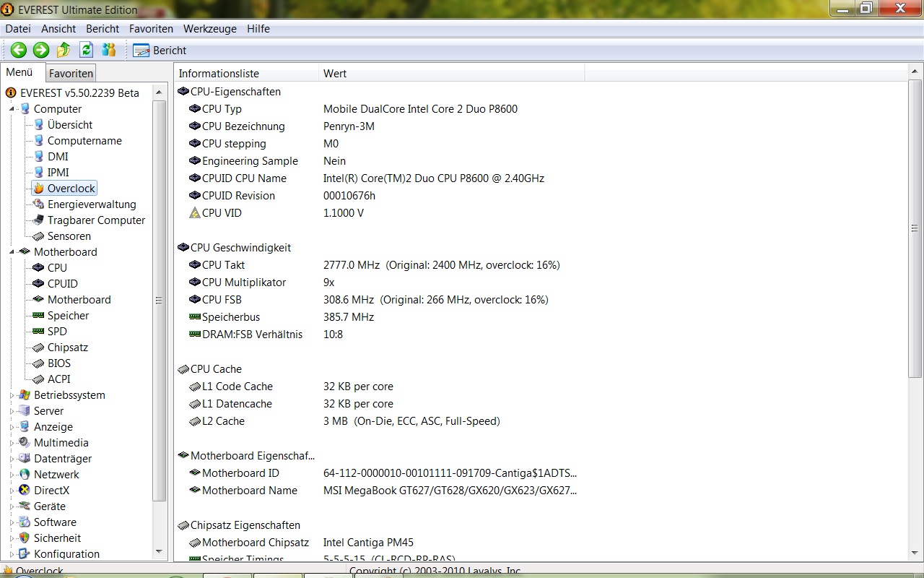The width and height of the screenshot is (924, 578).
Task: Click the CPUID chip icon in tree
Action: coord(38,284)
